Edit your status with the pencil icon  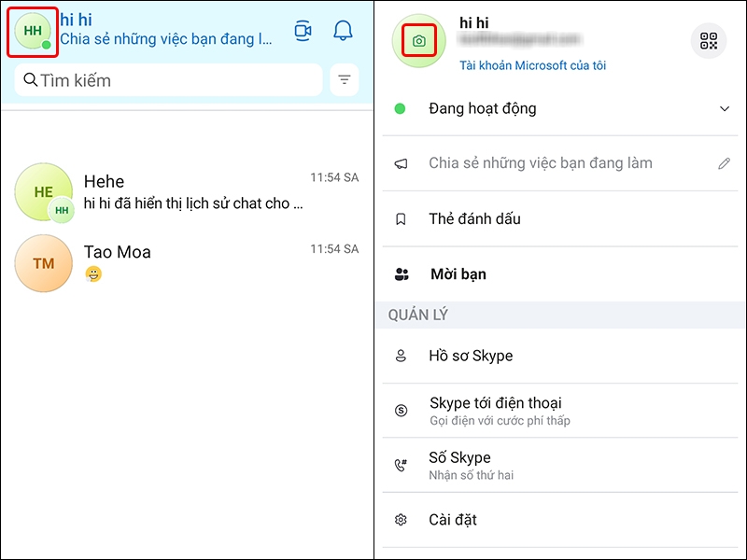tap(725, 163)
